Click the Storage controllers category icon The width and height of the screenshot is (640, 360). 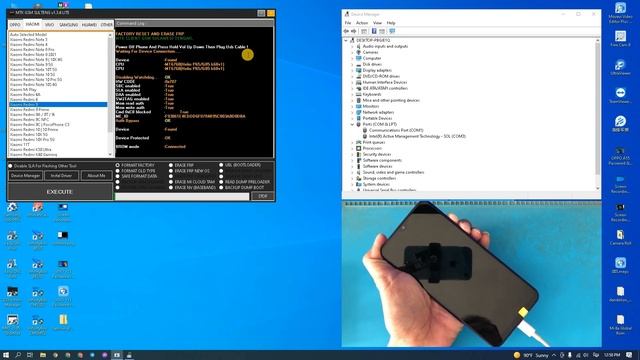coord(359,178)
